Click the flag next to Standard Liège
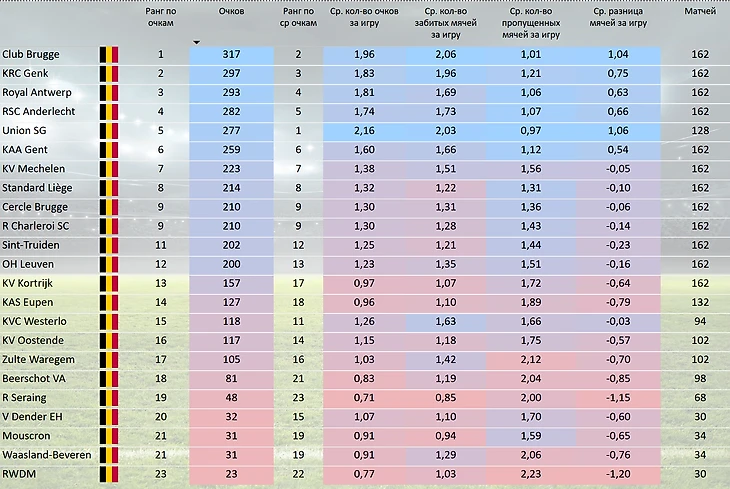Screen dimensions: 730x489 click(x=109, y=187)
